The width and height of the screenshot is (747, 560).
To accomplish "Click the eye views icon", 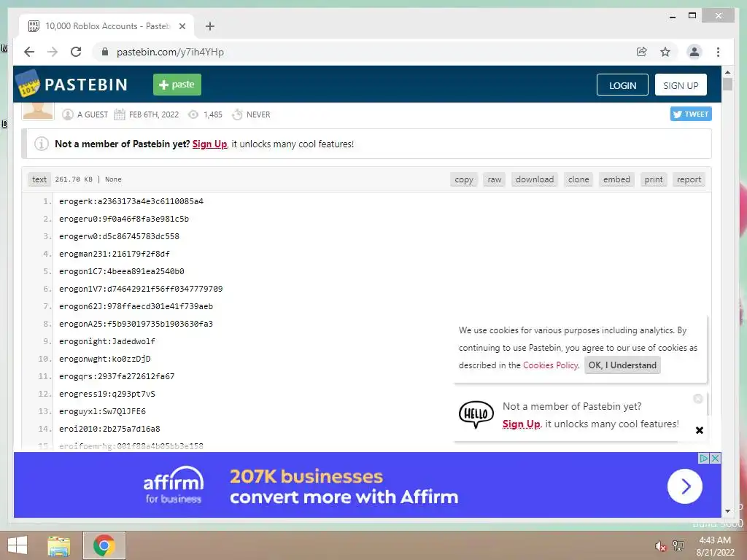I will coord(193,114).
